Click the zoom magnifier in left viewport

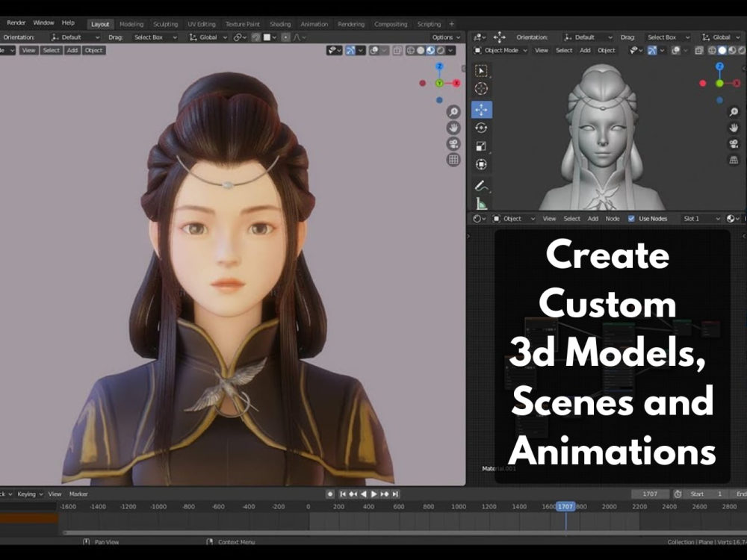(453, 112)
